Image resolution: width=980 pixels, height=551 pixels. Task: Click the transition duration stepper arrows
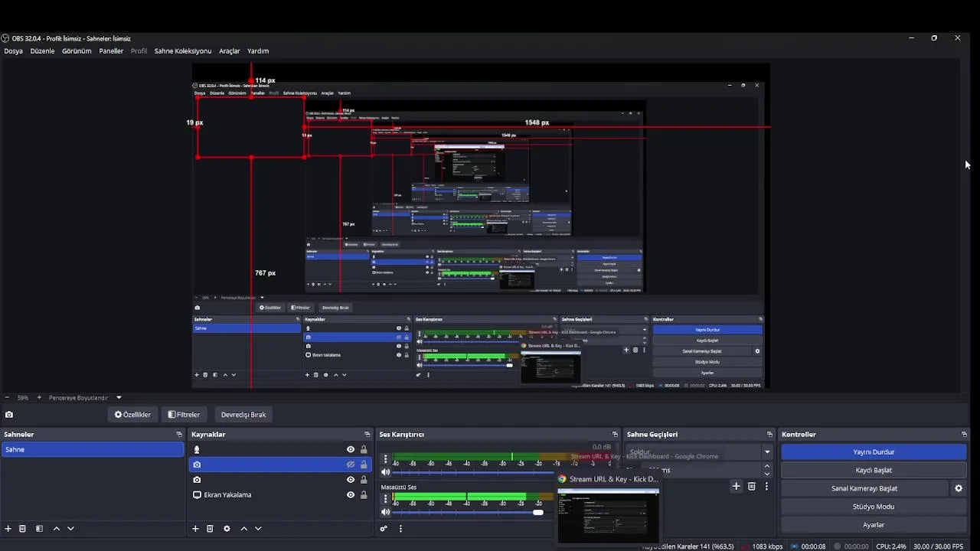pyautogui.click(x=766, y=470)
